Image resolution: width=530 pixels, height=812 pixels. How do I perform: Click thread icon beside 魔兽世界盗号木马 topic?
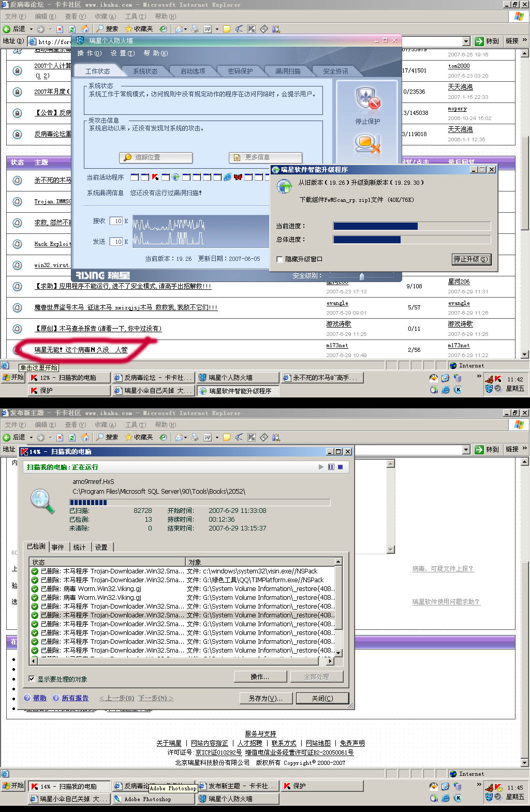[x=17, y=307]
